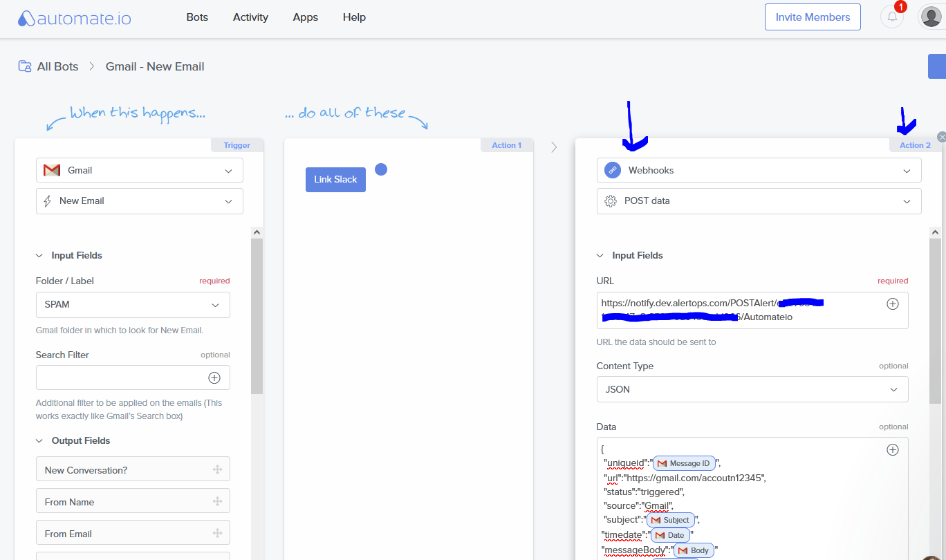The height and width of the screenshot is (560, 946).
Task: Click the Link Slack button
Action: point(335,179)
